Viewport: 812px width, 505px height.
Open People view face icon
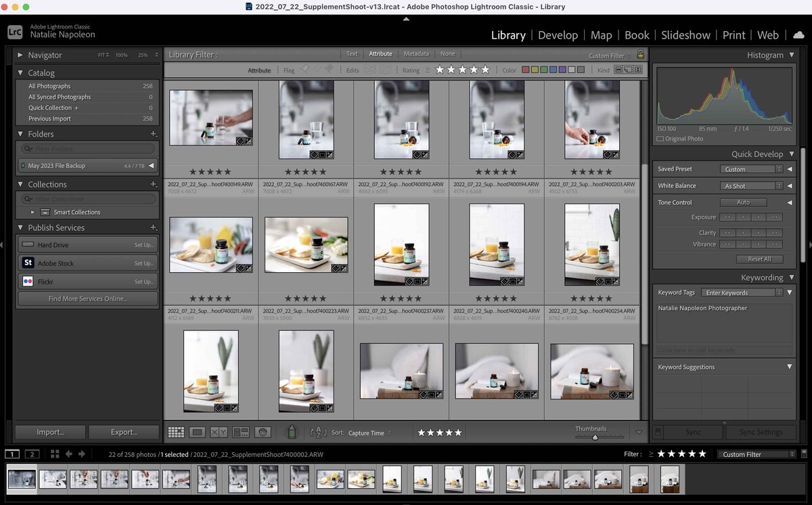[x=263, y=432]
